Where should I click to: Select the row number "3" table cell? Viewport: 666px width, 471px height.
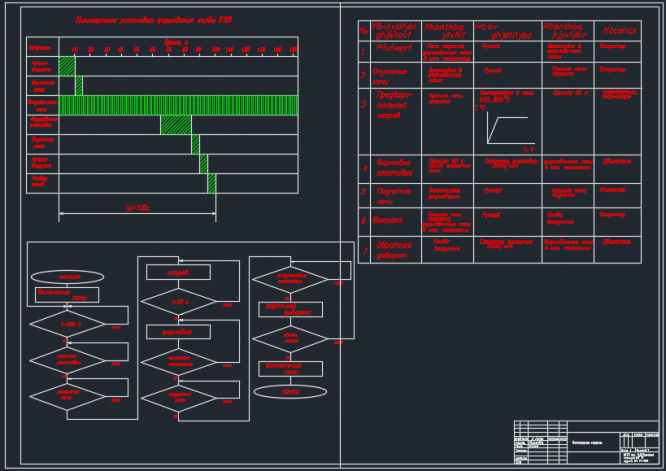[364, 121]
